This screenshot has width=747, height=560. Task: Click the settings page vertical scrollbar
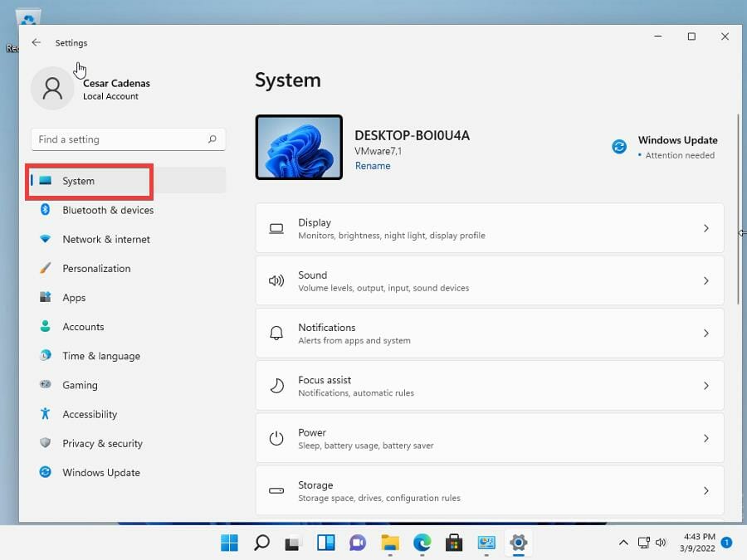point(738,208)
